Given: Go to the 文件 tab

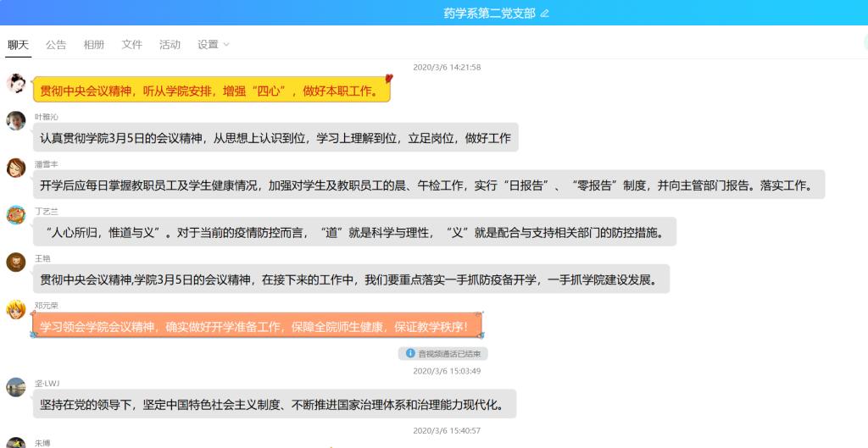Looking at the screenshot, I should (x=131, y=45).
